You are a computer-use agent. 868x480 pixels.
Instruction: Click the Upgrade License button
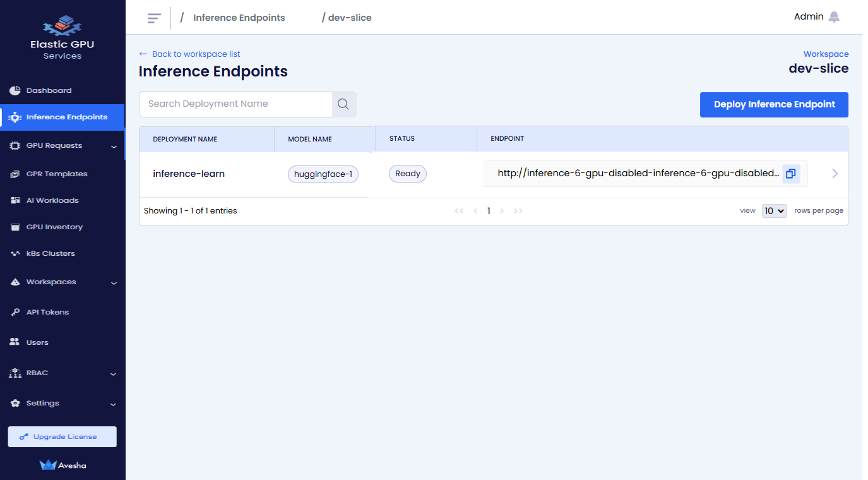[62, 436]
